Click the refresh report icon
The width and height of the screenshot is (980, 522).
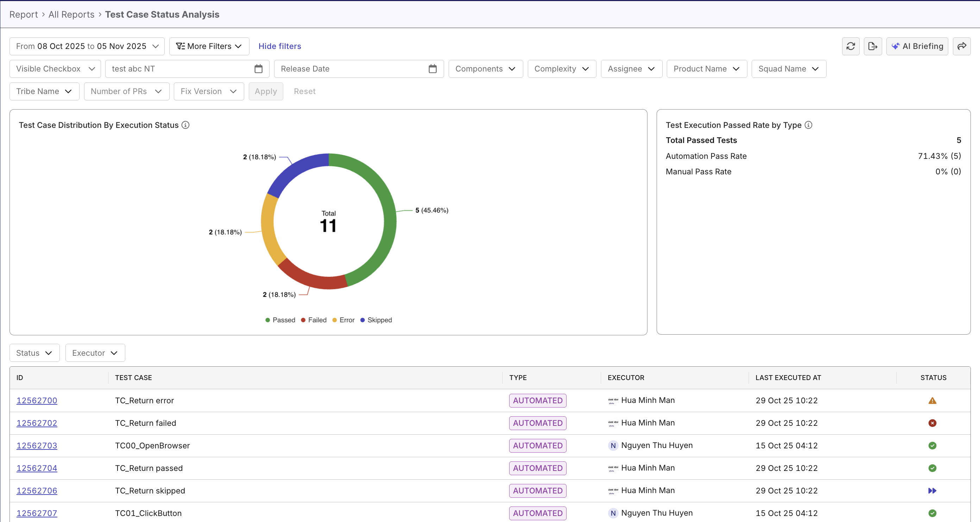[851, 46]
